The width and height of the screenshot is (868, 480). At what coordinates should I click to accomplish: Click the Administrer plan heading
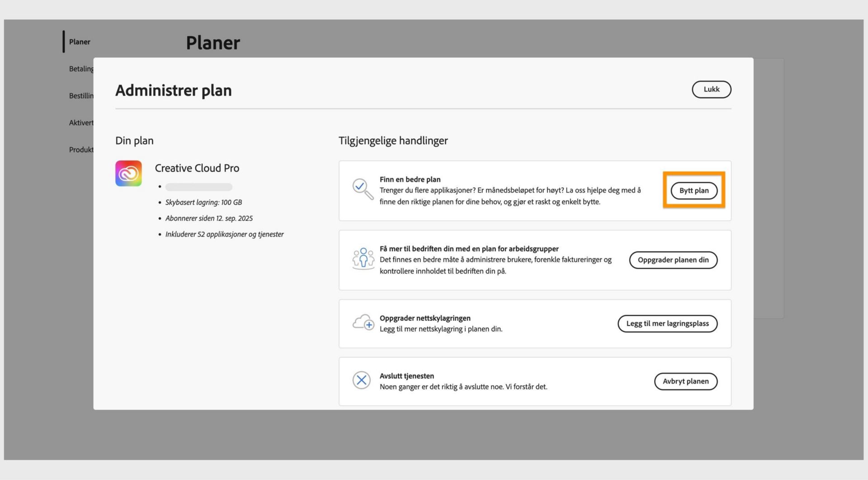pyautogui.click(x=174, y=90)
